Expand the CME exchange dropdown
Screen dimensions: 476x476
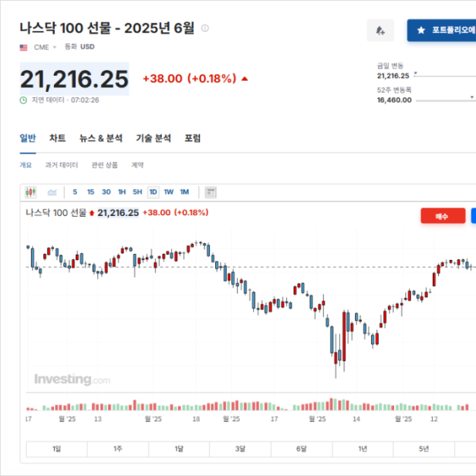[45, 47]
